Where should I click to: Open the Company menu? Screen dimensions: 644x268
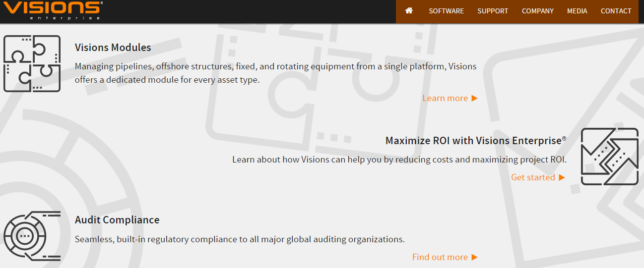point(537,11)
